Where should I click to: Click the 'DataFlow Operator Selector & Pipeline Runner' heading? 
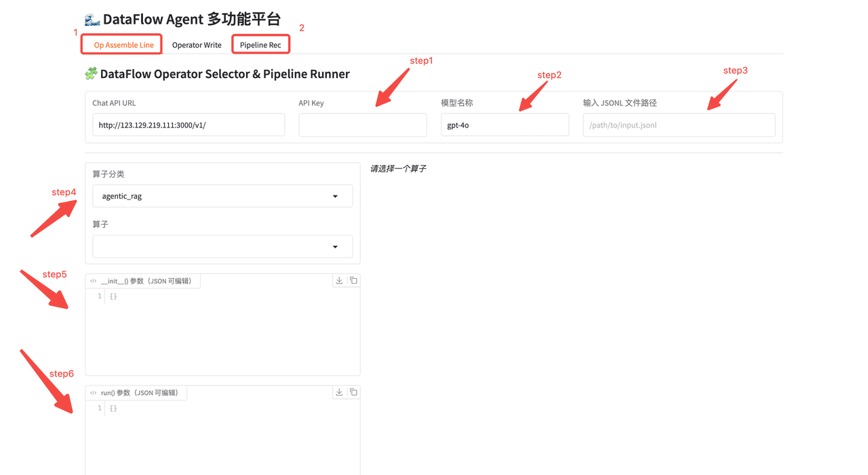point(225,74)
